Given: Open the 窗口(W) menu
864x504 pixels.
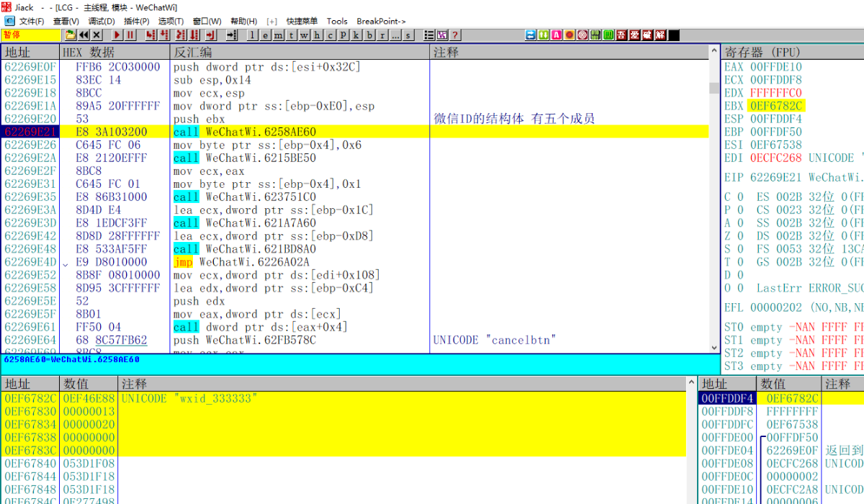Looking at the screenshot, I should (207, 21).
